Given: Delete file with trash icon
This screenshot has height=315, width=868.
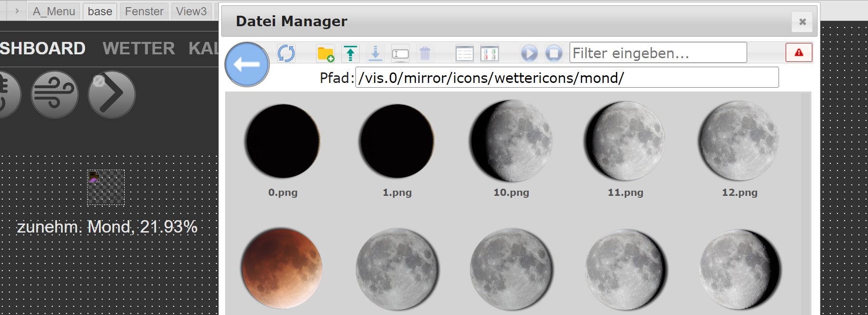Looking at the screenshot, I should pyautogui.click(x=425, y=53).
